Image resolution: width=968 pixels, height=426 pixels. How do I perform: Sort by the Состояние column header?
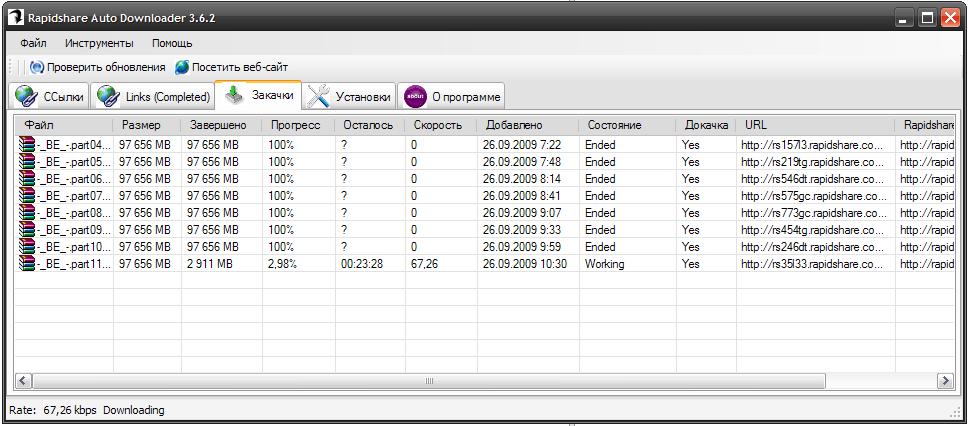tap(614, 125)
